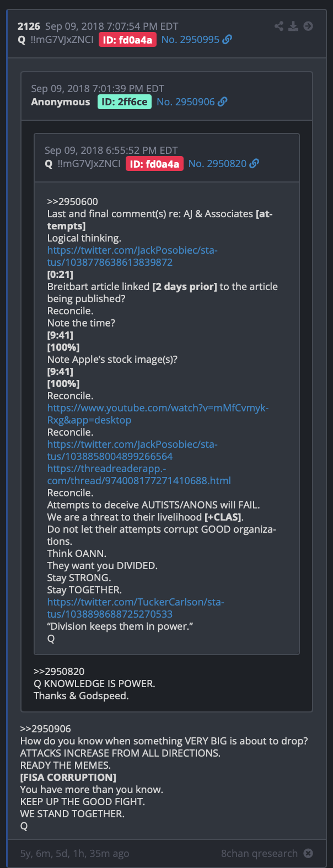Open first JackPosobiec twitter status link
This screenshot has height=868, width=333.
pyautogui.click(x=132, y=256)
